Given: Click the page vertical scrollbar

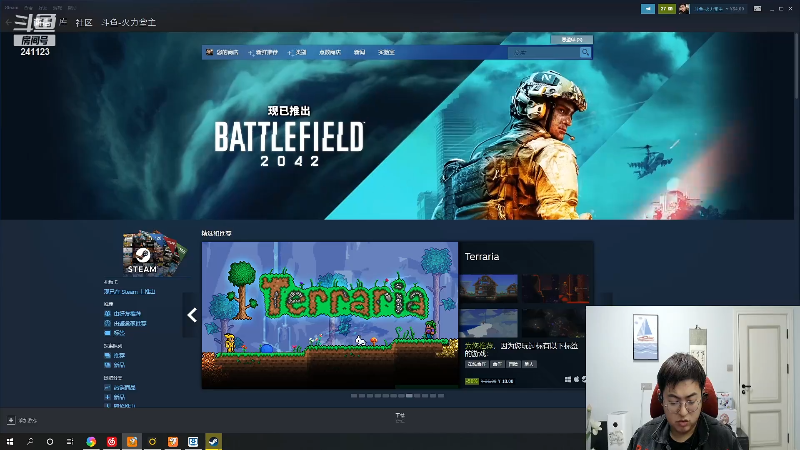Looking at the screenshot, I should (796, 66).
